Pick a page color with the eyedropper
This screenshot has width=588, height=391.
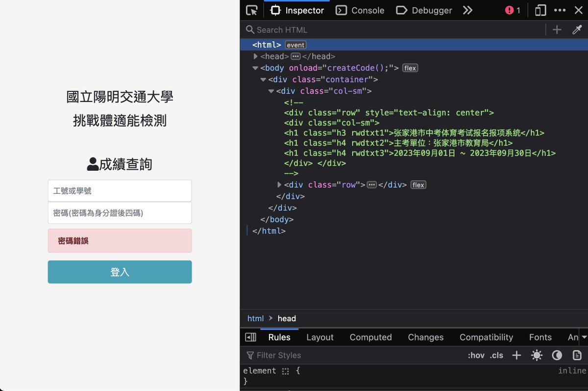click(577, 30)
